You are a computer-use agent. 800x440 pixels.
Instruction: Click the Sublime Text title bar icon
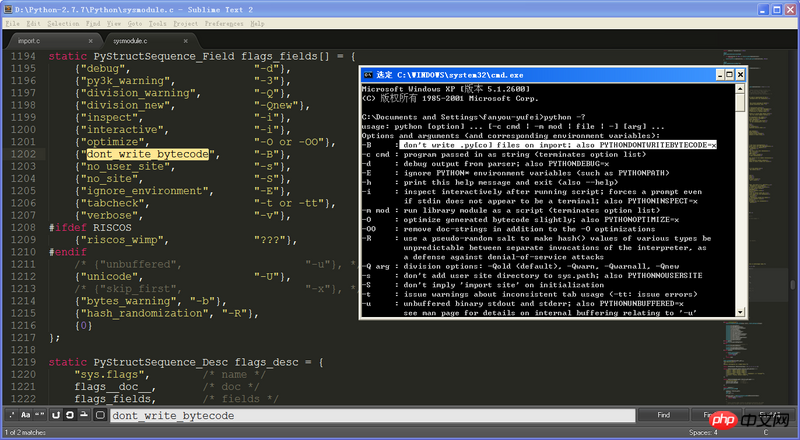click(x=7, y=7)
